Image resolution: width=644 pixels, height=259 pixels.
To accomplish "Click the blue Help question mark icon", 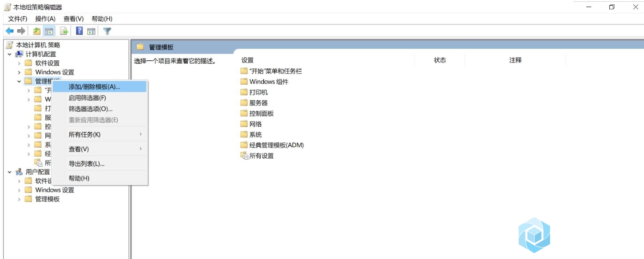I will pos(80,31).
